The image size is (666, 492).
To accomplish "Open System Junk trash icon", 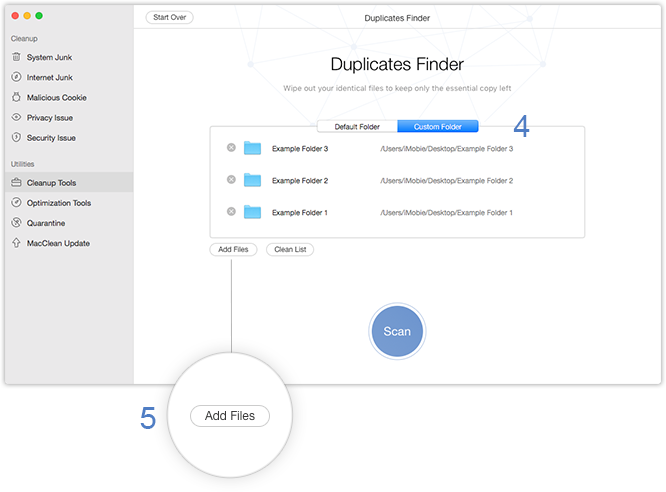I will [x=16, y=57].
